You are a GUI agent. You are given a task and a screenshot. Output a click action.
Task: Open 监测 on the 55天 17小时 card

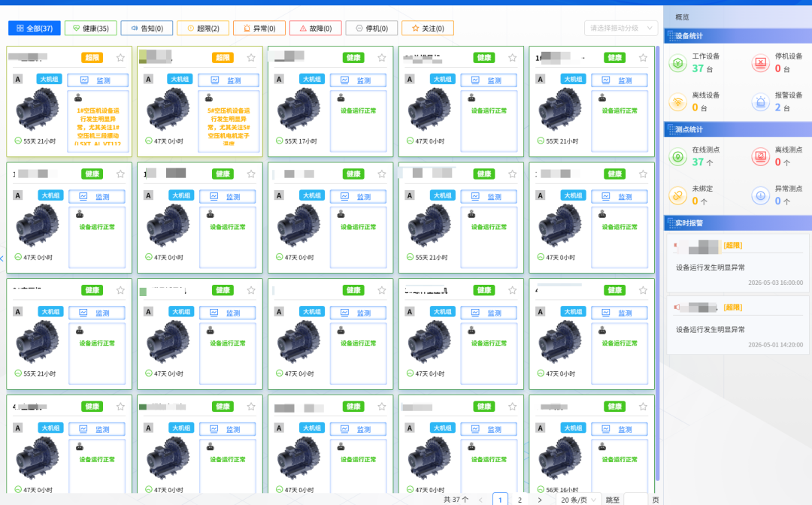[359, 80]
